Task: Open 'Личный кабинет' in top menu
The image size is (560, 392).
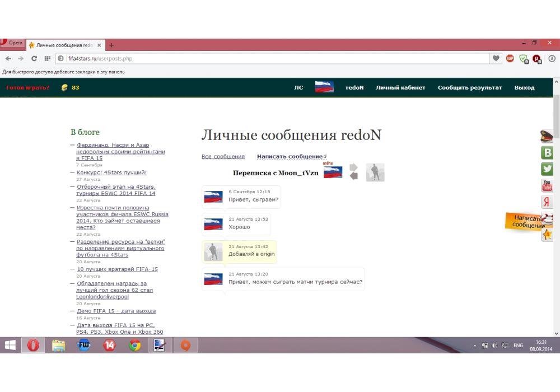Action: [x=400, y=87]
